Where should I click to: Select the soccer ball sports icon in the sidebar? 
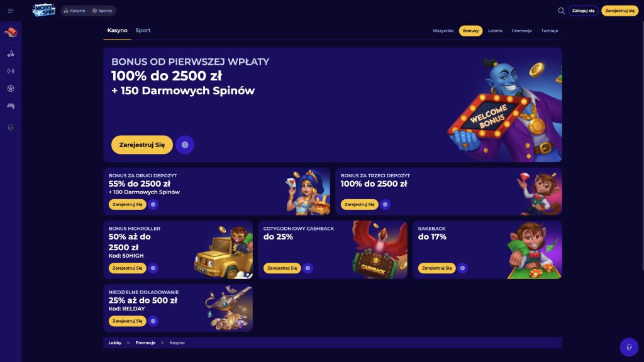(x=11, y=89)
